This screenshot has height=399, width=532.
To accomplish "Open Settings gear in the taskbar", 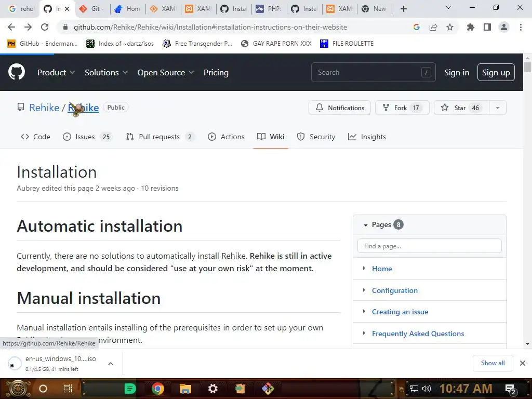I will [x=212, y=389].
